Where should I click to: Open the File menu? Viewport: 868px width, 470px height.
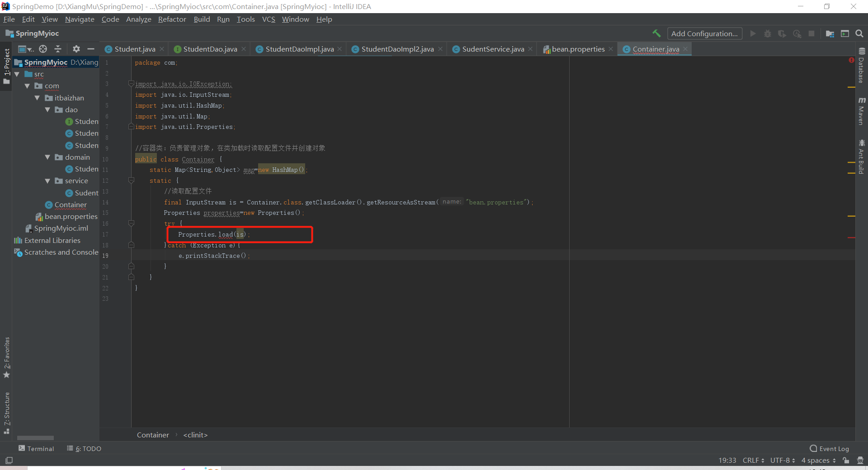click(9, 19)
